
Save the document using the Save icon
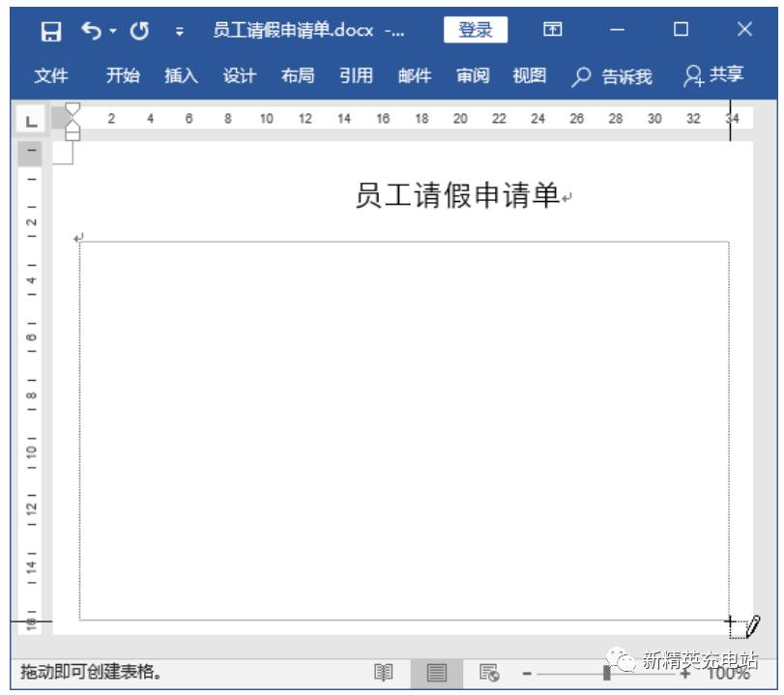point(52,29)
